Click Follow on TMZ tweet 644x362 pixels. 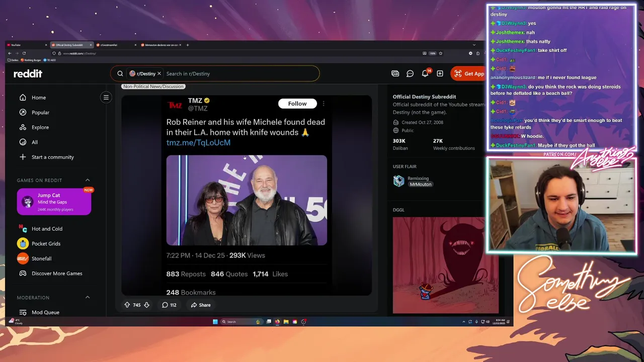tap(297, 104)
